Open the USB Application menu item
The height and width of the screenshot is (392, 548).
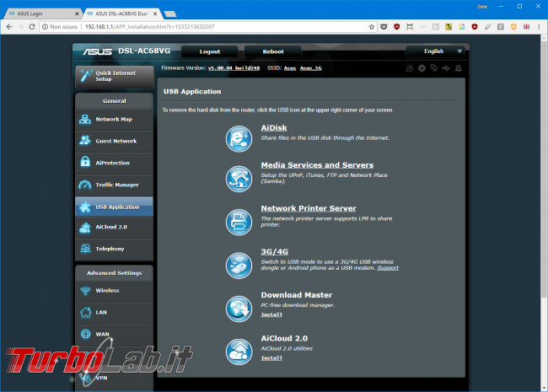coord(114,207)
